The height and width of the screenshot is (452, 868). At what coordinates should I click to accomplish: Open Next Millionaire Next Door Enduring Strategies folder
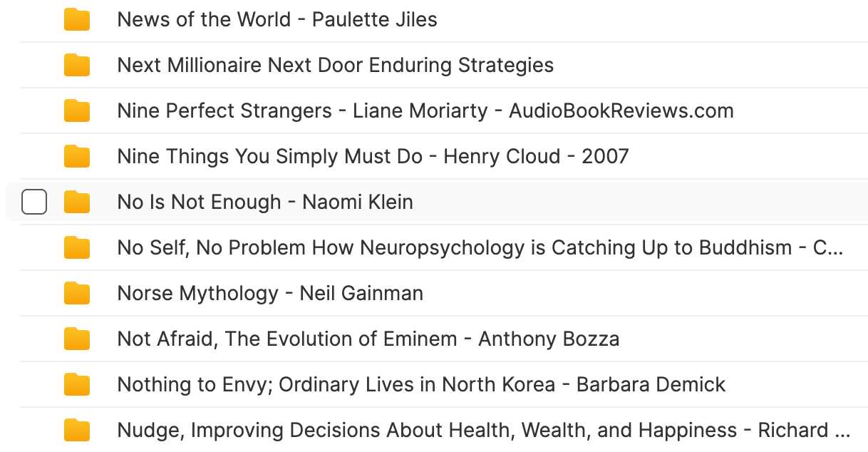[336, 65]
